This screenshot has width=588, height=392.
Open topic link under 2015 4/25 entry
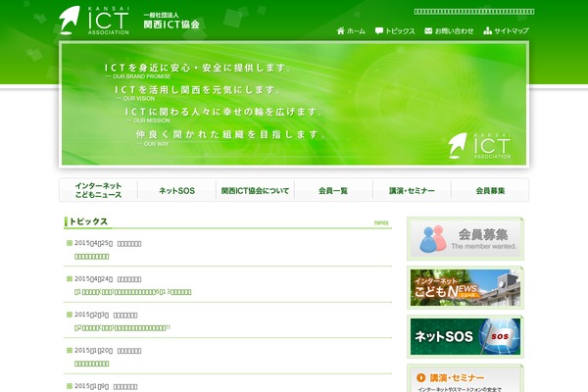(92, 257)
